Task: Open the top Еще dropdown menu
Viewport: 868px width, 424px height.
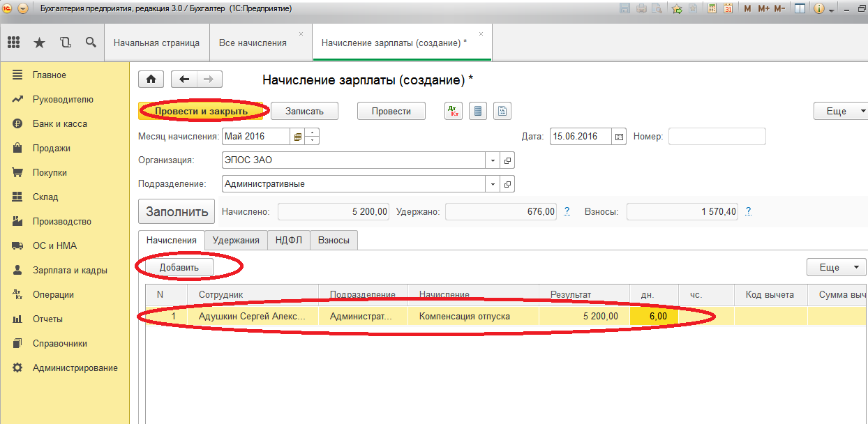Action: point(841,111)
